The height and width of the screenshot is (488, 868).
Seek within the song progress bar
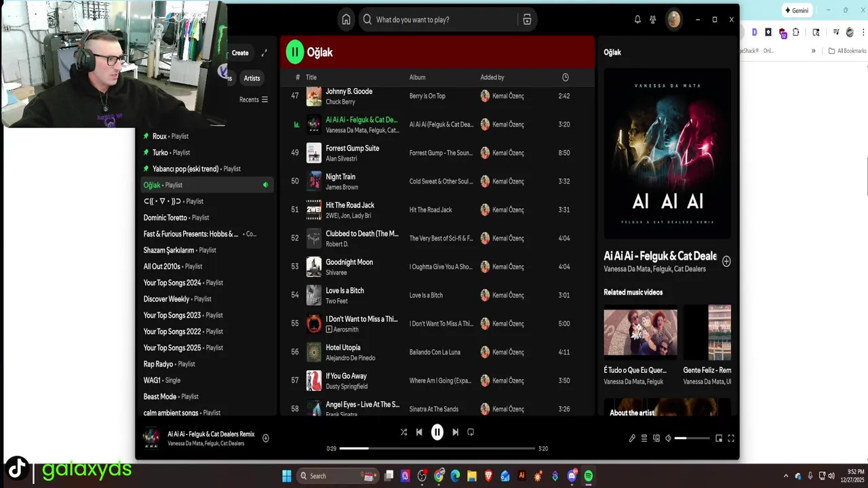(437, 448)
